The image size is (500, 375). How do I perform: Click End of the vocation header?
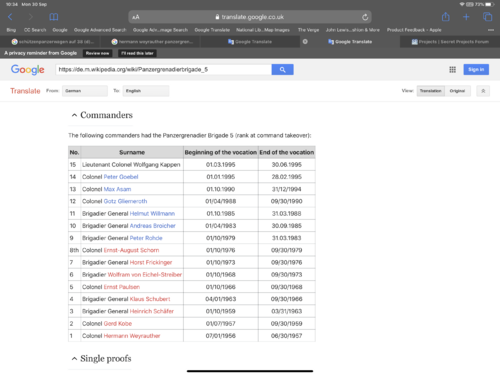pos(287,152)
